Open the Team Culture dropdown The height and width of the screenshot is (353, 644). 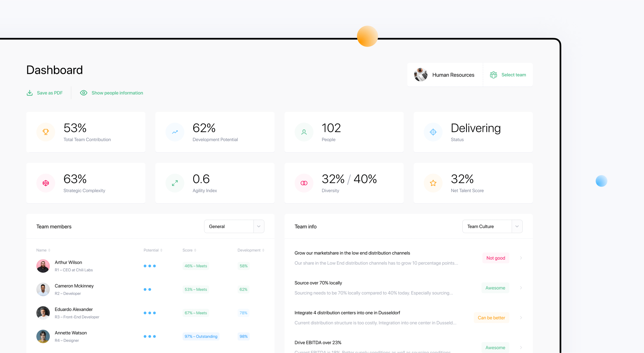[x=492, y=226]
